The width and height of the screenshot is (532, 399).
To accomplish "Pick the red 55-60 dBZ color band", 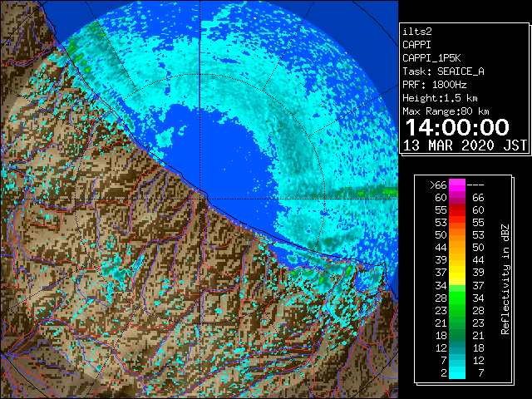I will point(457,210).
